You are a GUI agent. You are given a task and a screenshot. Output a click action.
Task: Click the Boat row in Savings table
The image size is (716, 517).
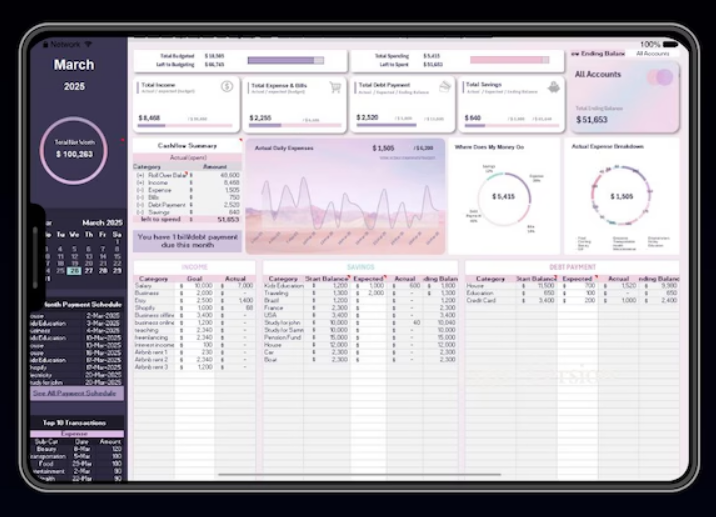[x=360, y=359]
